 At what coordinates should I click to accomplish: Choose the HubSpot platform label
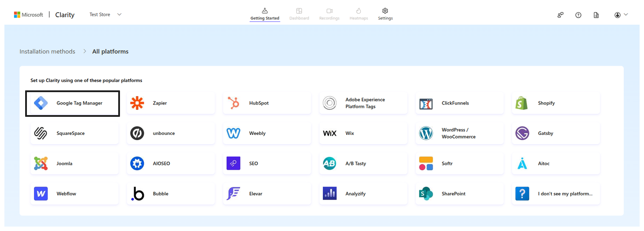(x=259, y=103)
